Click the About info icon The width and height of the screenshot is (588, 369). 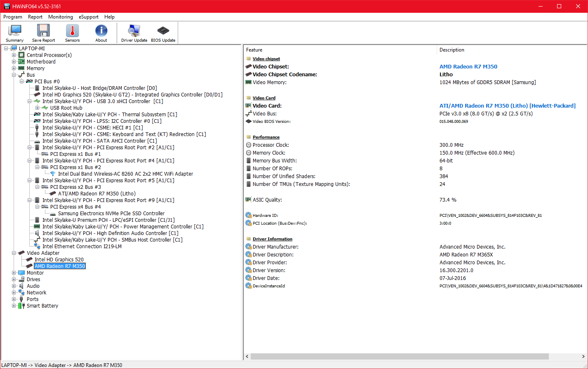[101, 31]
